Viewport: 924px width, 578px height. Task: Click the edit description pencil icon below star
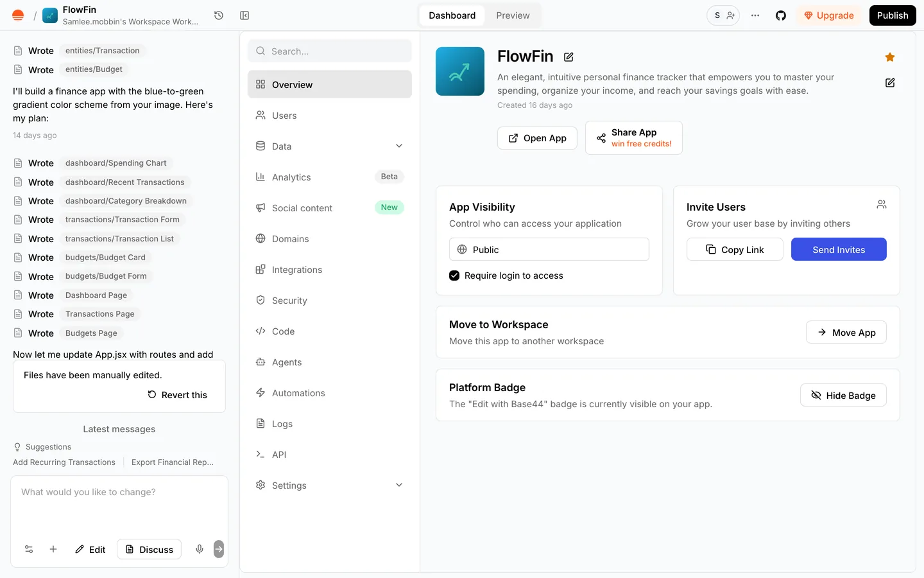tap(890, 83)
